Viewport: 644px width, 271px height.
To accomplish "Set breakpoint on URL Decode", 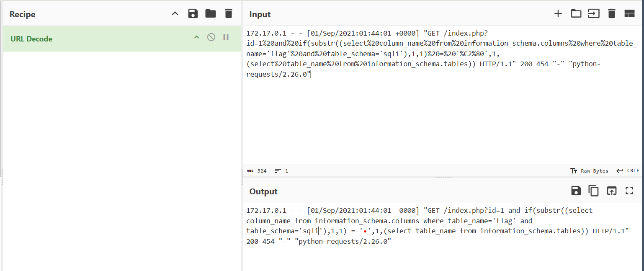I will (226, 37).
